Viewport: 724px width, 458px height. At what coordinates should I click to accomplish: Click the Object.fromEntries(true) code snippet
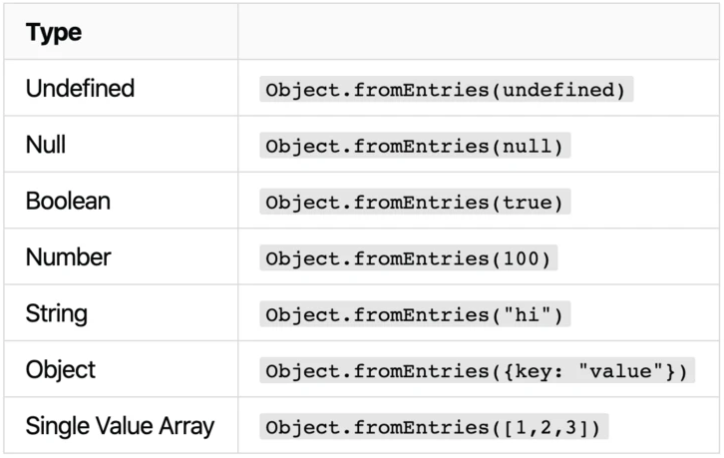415,202
